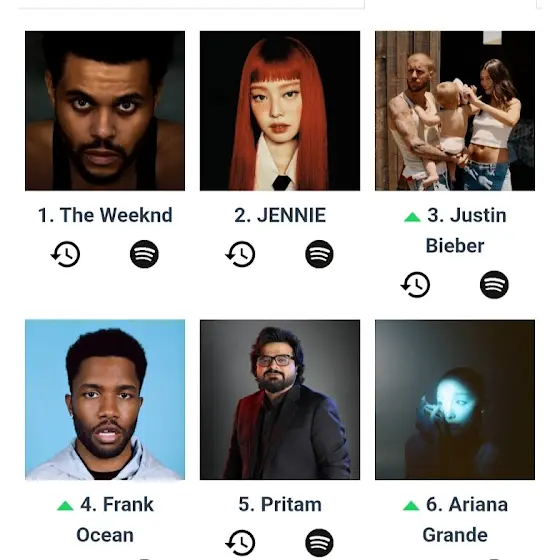
Task: Open The Weeknd's history icon
Action: pos(65,254)
